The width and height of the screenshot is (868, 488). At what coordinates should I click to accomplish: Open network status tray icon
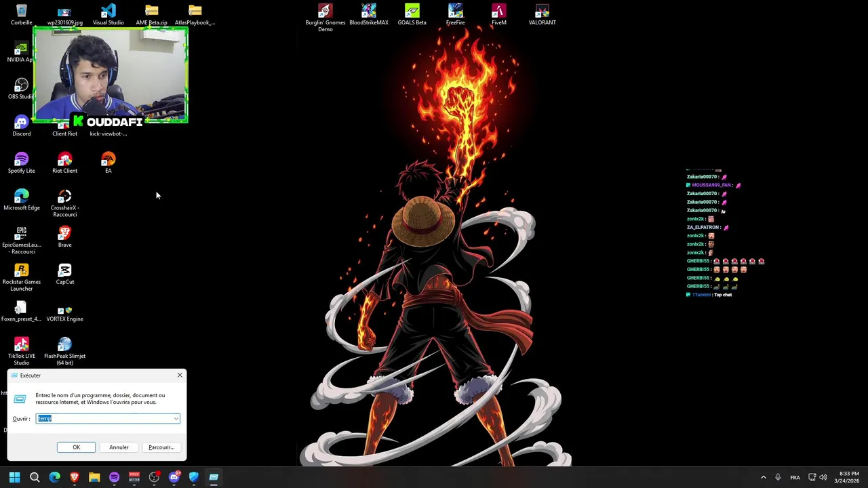click(x=812, y=477)
